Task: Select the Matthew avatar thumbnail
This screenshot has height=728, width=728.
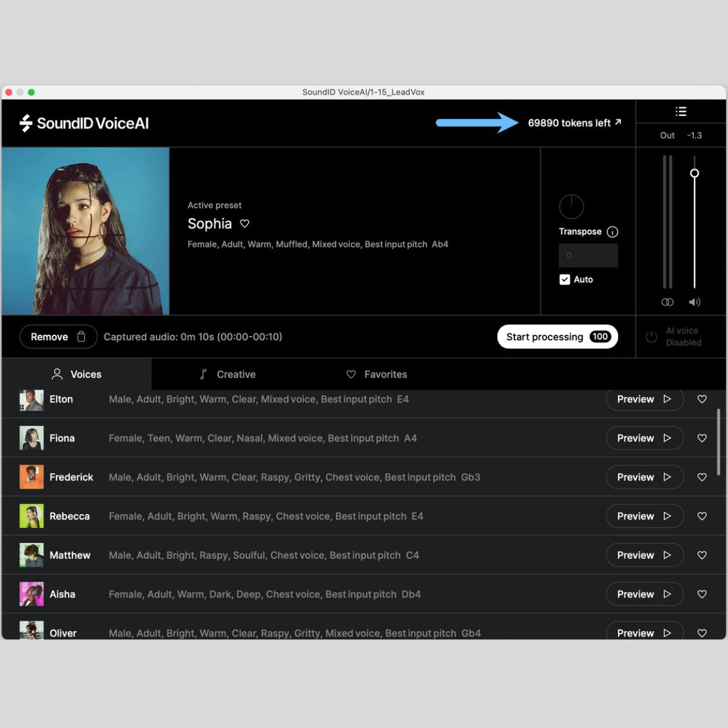Action: (x=32, y=555)
